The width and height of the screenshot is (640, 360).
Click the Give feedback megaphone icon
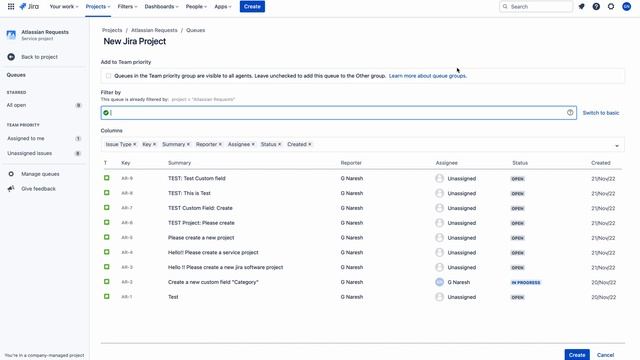coord(11,189)
